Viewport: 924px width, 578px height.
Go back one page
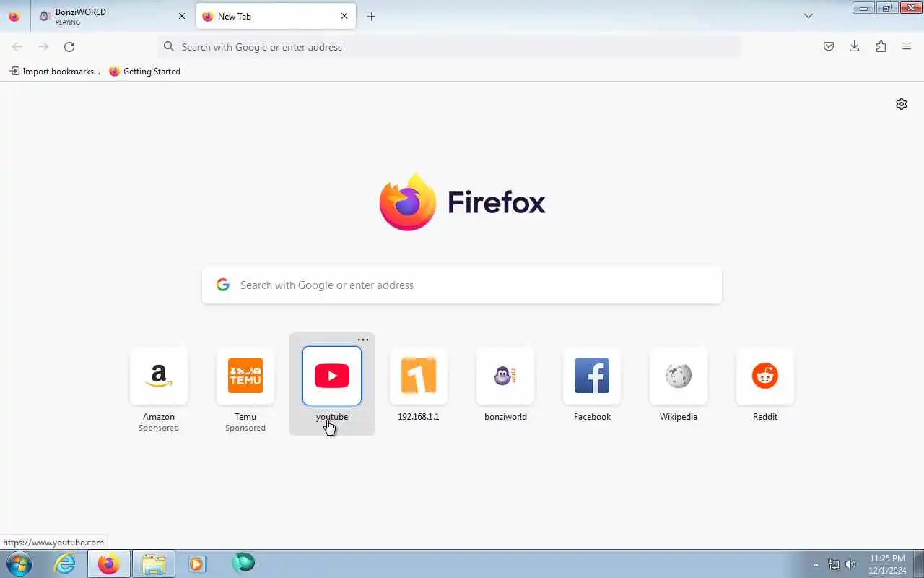(17, 47)
